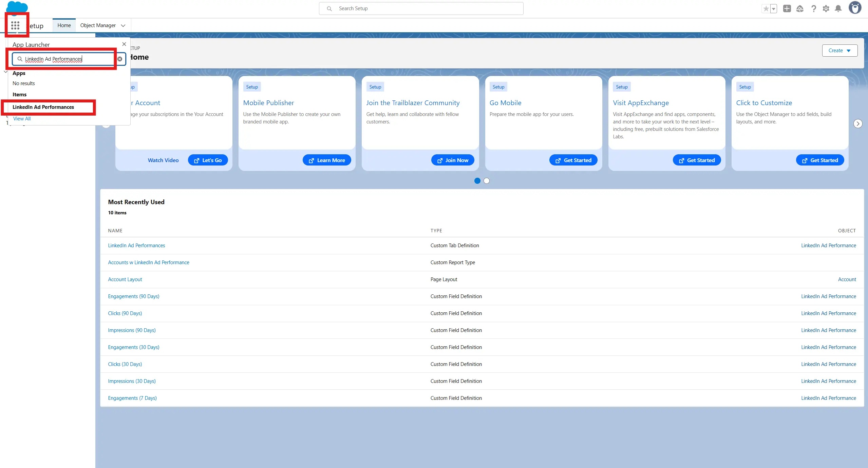
Task: Clear the App Launcher search text
Action: click(120, 59)
